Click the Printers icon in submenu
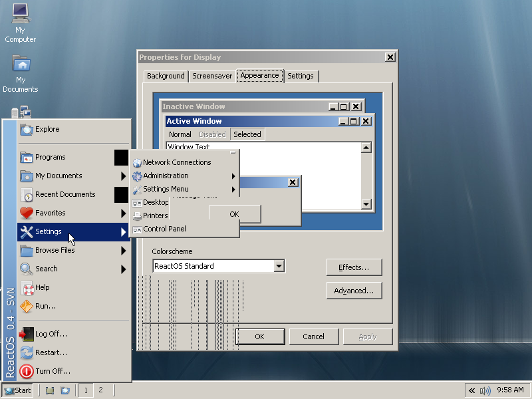 tap(137, 215)
